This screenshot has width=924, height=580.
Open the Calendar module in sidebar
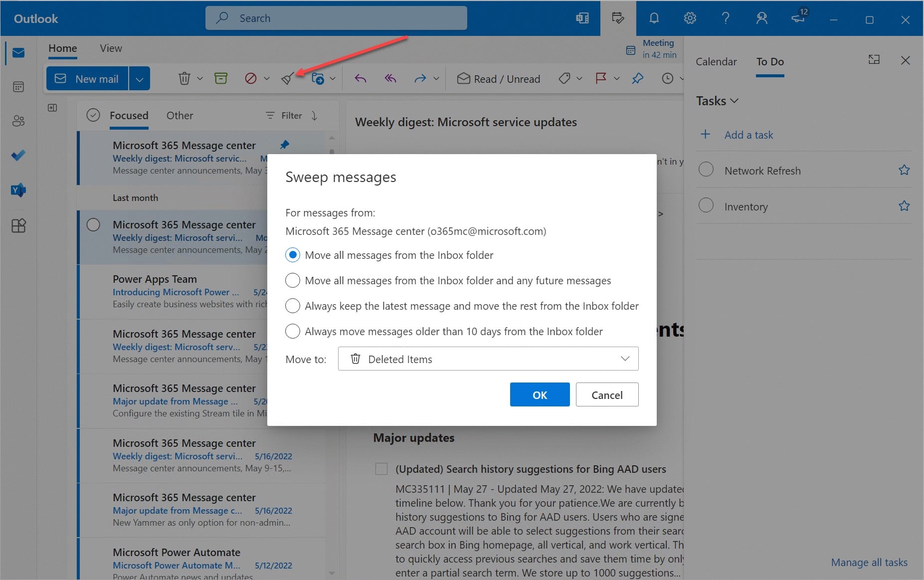point(18,87)
